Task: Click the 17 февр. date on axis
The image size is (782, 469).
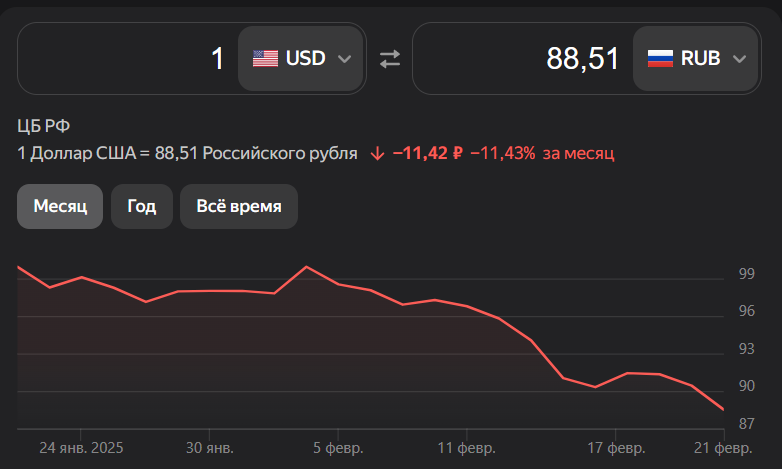Action: click(x=614, y=447)
